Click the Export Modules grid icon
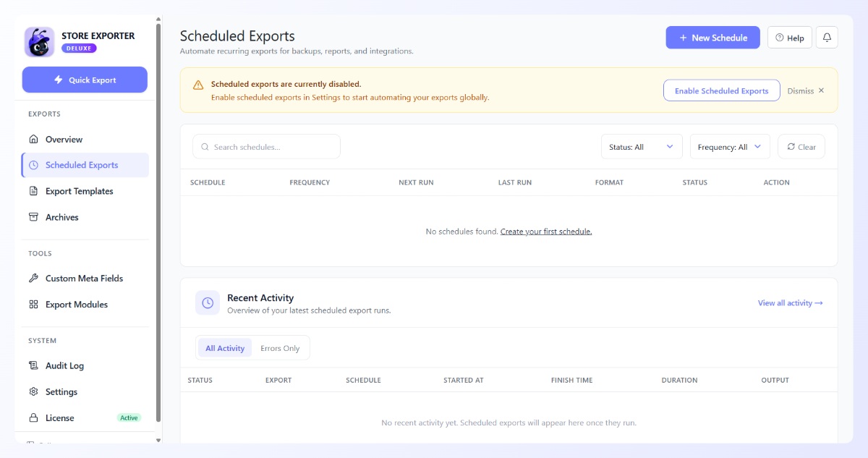This screenshot has width=868, height=458. [33, 305]
